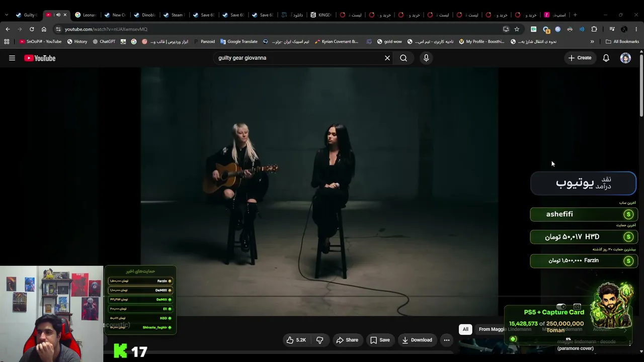Viewport: 644px width, 362px height.
Task: Toggle closed captions (CC)
Action: [577, 307]
